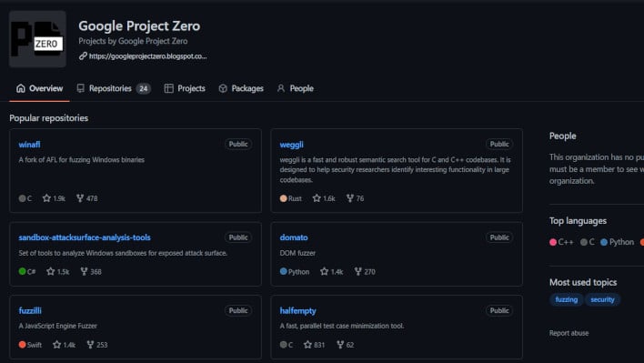This screenshot has height=363, width=644.
Task: Click fork icon on halfempty card
Action: [x=340, y=345]
